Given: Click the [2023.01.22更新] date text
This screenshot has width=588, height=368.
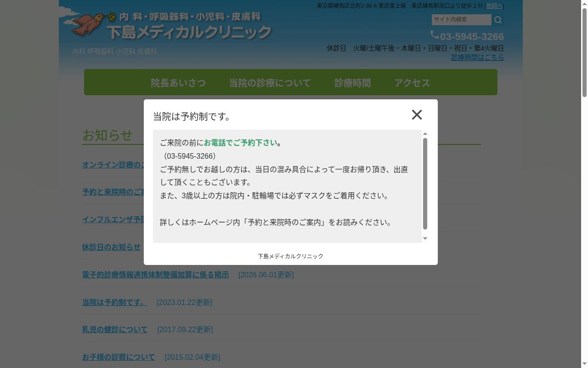Looking at the screenshot, I should pyautogui.click(x=184, y=302).
